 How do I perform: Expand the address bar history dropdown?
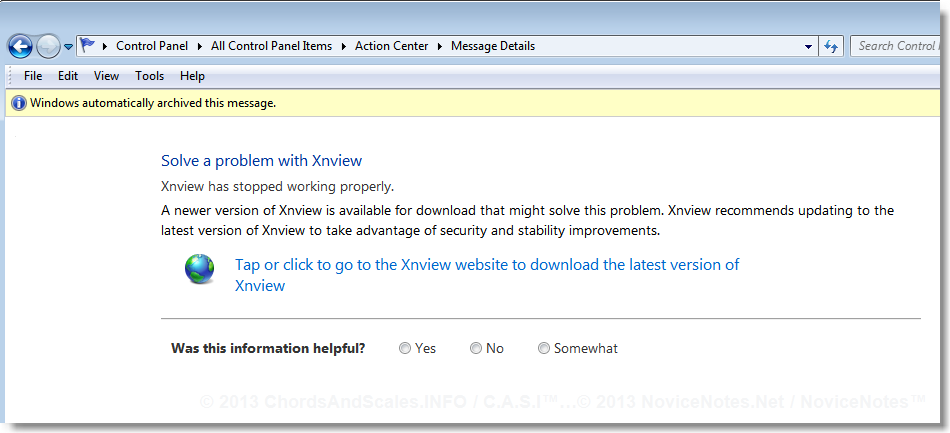point(808,47)
